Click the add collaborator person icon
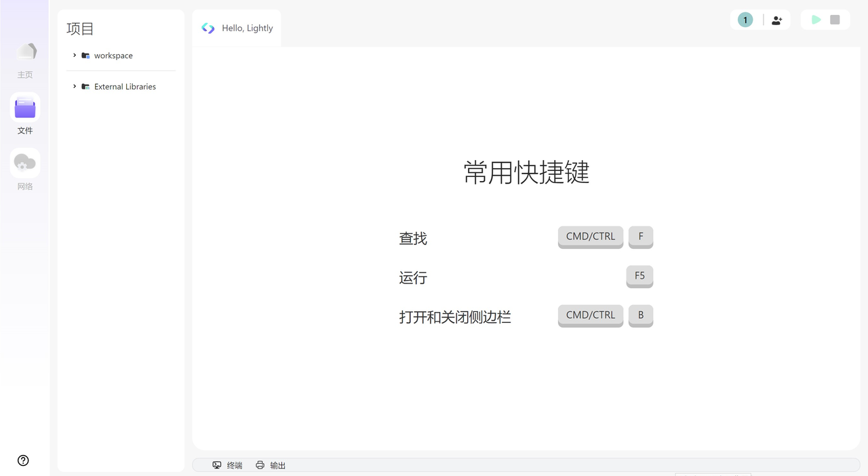 click(x=776, y=20)
